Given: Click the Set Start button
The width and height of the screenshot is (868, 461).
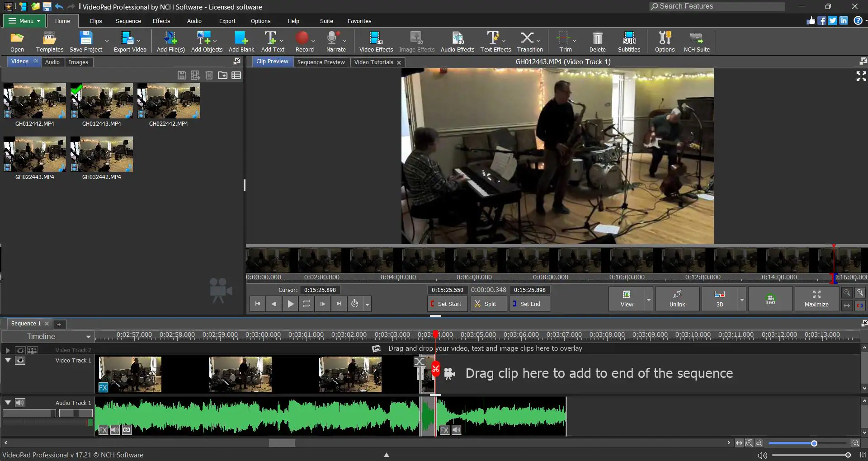Looking at the screenshot, I should [x=447, y=304].
